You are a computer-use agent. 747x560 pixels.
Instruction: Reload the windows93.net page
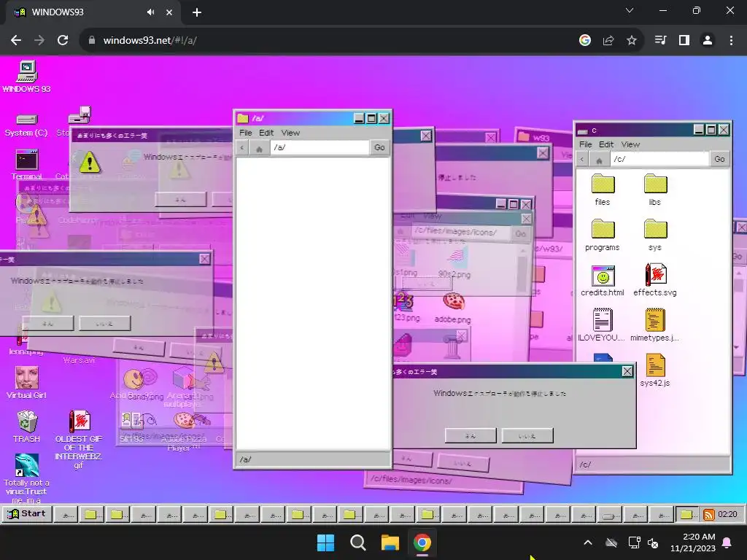pyautogui.click(x=63, y=41)
